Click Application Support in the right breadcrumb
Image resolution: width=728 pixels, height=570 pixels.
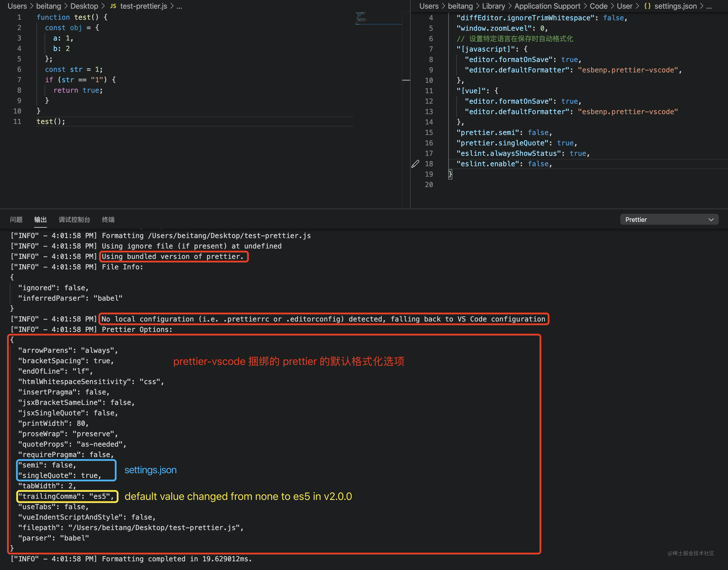[x=547, y=6]
